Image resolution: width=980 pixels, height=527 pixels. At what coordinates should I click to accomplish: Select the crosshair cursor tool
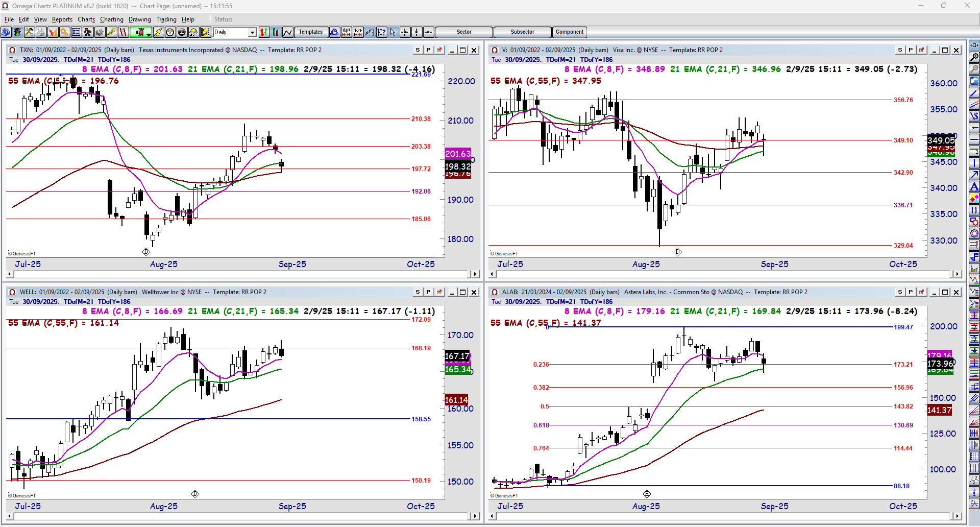pos(405,32)
